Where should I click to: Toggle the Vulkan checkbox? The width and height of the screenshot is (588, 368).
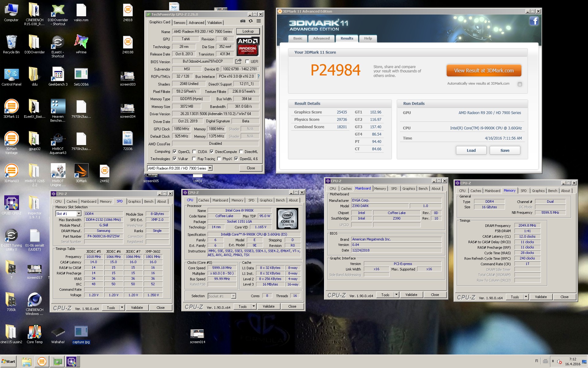[175, 159]
